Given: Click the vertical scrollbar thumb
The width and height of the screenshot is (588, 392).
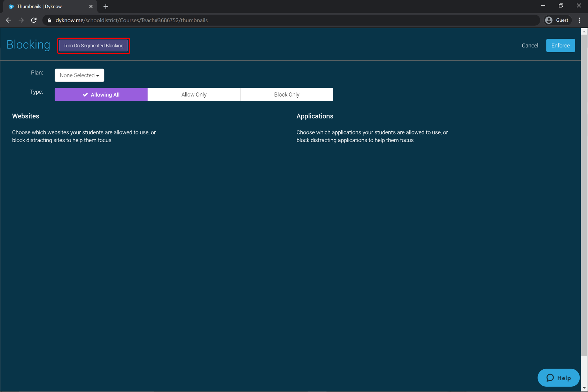Looking at the screenshot, I should (x=584, y=195).
